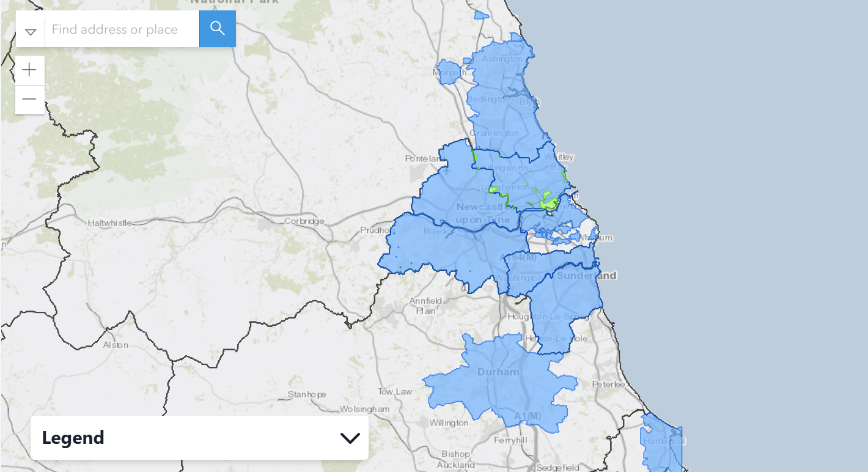The height and width of the screenshot is (472, 868).
Task: Click the Washington label on map
Action: point(517,278)
